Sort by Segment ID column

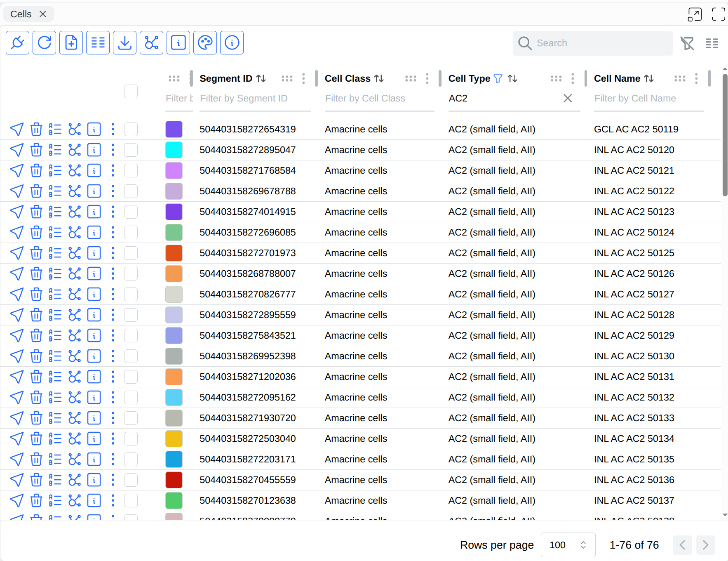[x=261, y=78]
